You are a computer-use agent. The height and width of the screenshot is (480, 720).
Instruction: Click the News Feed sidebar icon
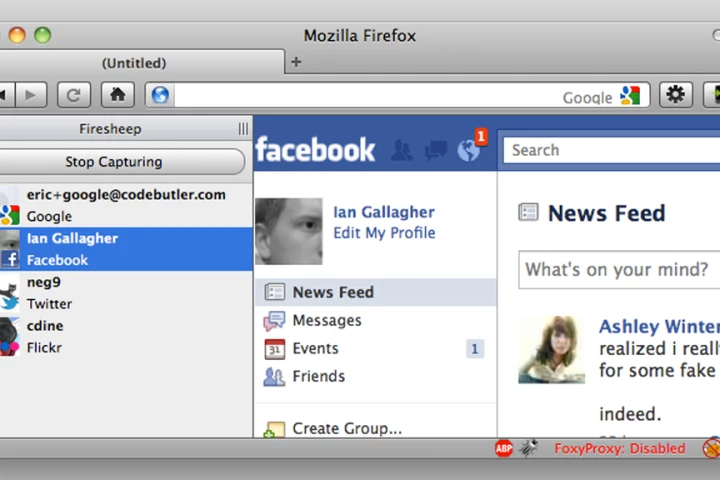275,292
